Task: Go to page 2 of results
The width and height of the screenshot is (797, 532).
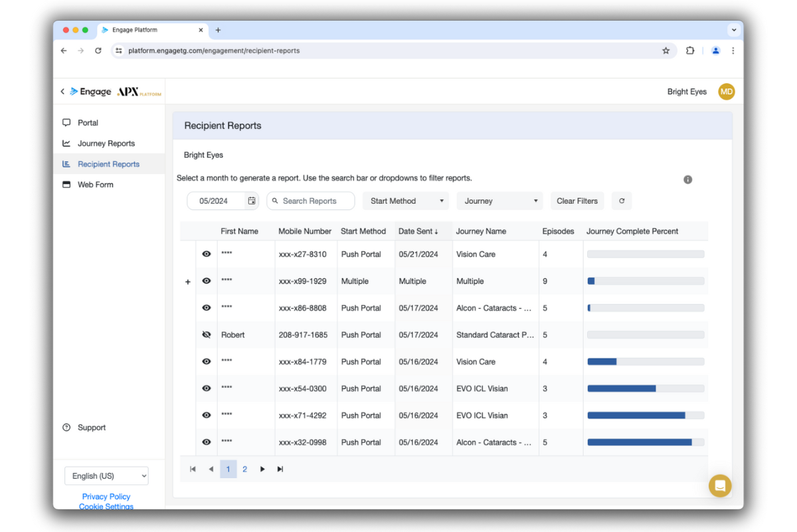Action: pos(244,469)
